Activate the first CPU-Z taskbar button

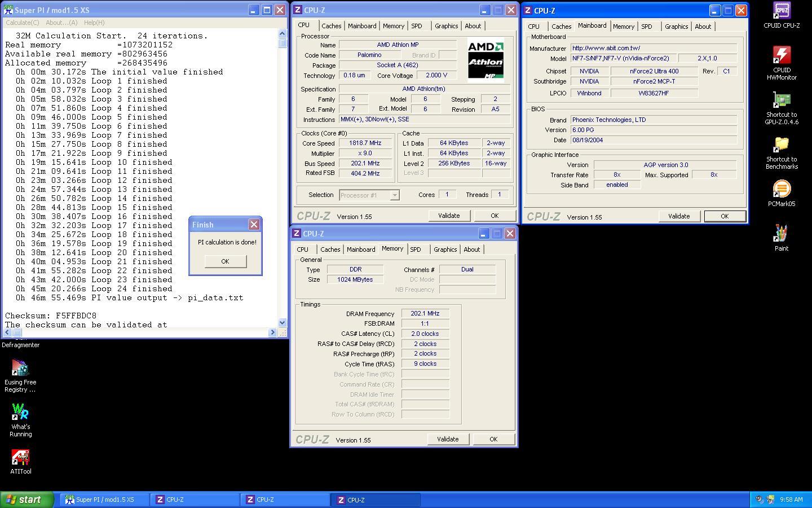coord(195,500)
